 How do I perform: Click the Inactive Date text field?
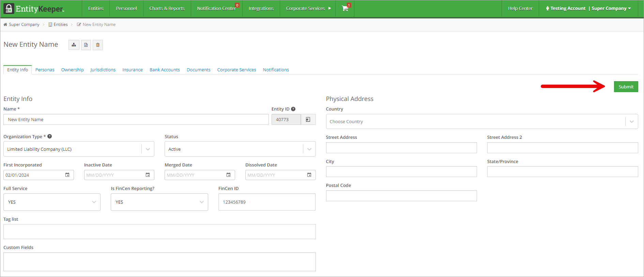[119, 175]
